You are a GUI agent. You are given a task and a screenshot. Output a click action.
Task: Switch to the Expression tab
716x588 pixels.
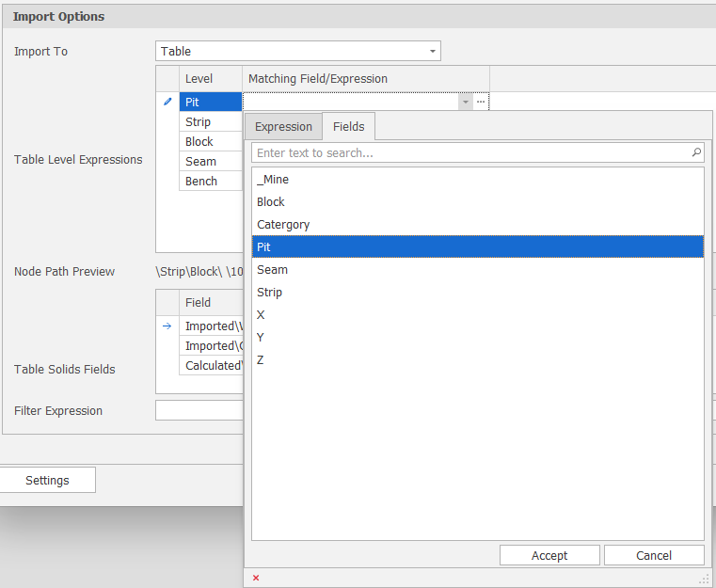pyautogui.click(x=283, y=127)
